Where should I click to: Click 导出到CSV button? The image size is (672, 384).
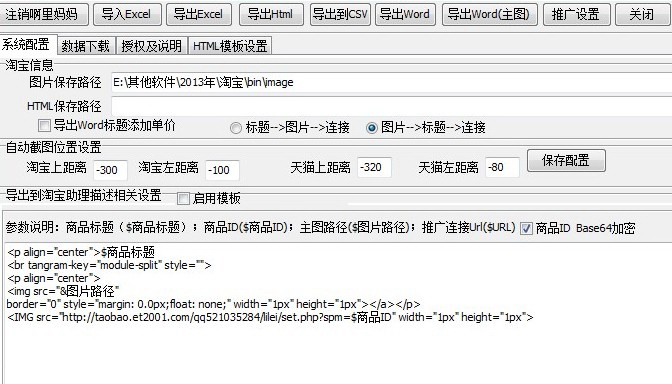[340, 15]
